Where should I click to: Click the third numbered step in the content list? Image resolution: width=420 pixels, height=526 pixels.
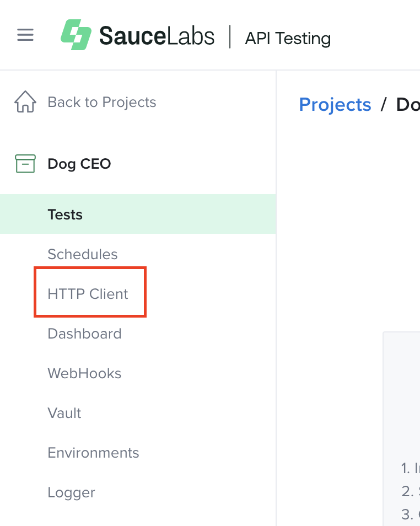click(411, 514)
